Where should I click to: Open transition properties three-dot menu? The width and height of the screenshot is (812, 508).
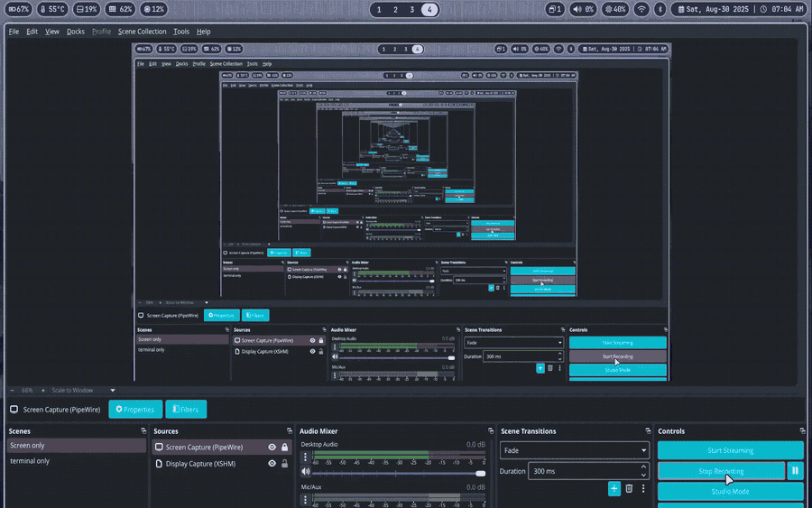click(x=643, y=488)
